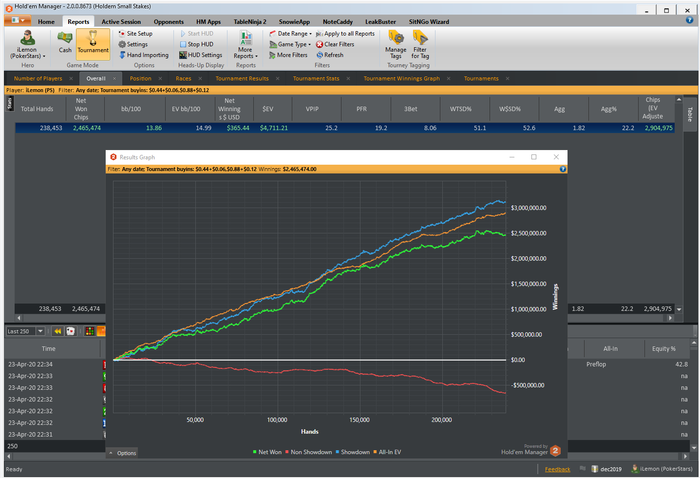
Task: Switch to the Home ribbon tab
Action: tap(46, 21)
